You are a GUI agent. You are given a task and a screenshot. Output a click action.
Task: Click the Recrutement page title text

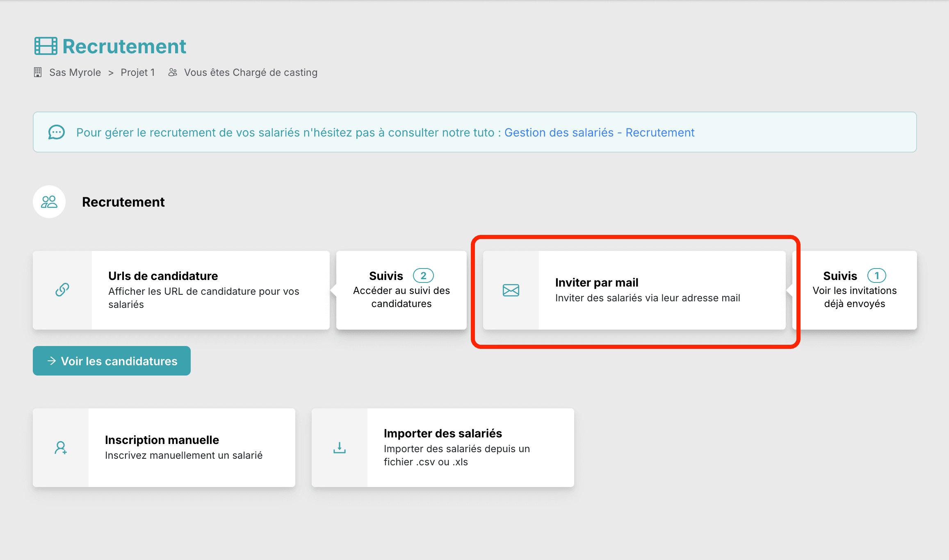(124, 46)
